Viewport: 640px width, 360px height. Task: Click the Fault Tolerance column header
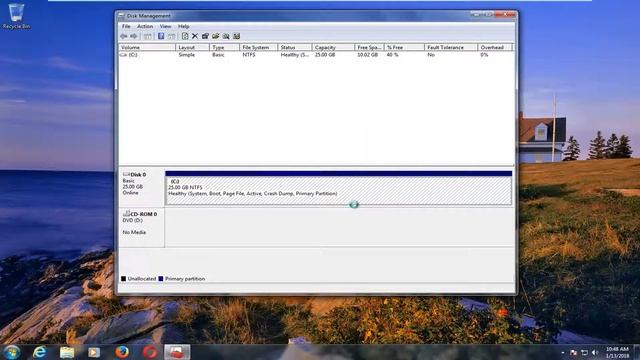click(451, 47)
